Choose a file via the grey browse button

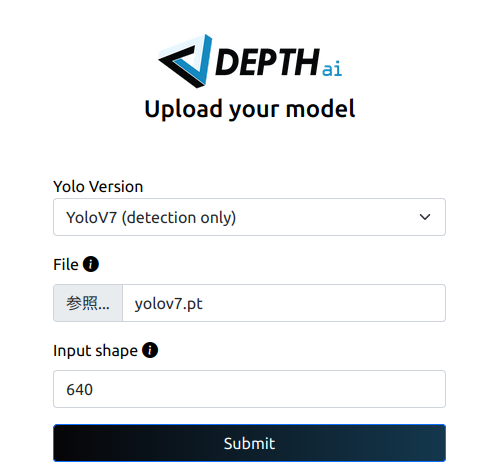[x=88, y=303]
